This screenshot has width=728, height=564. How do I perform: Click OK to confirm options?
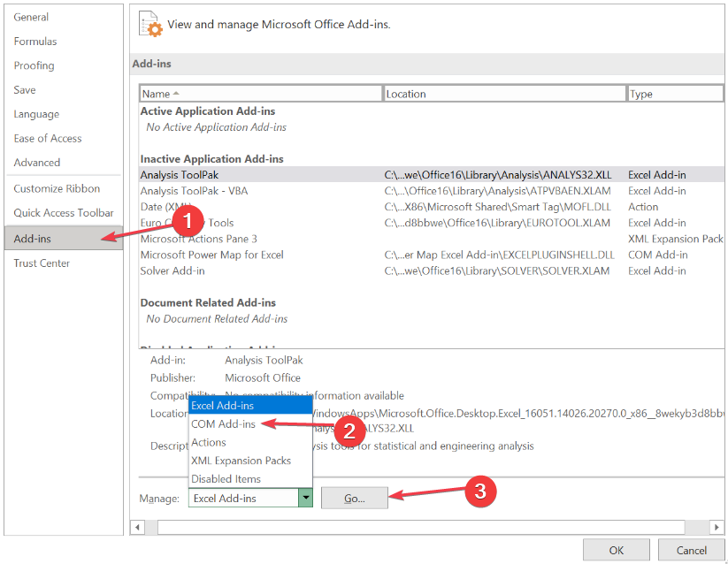617,550
